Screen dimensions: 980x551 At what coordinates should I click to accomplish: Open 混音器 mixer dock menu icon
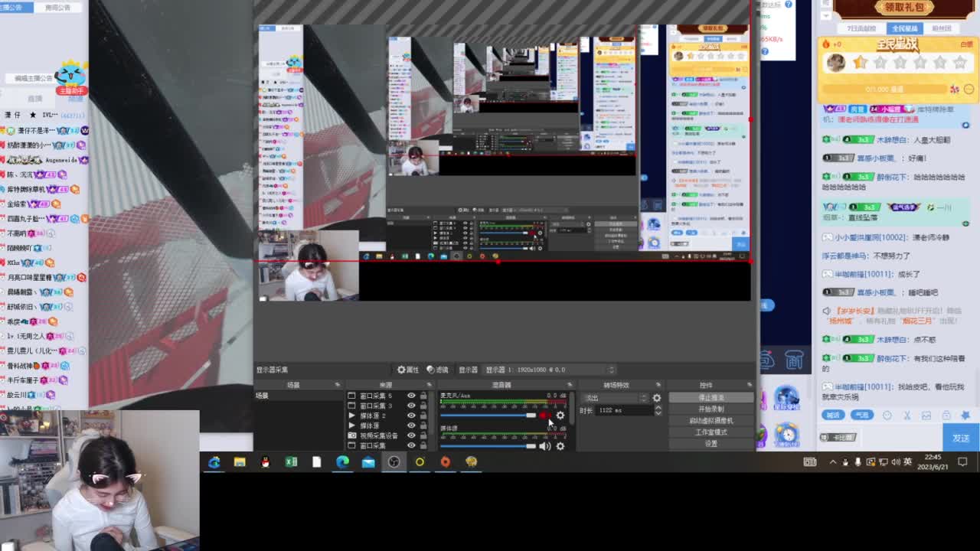[569, 385]
